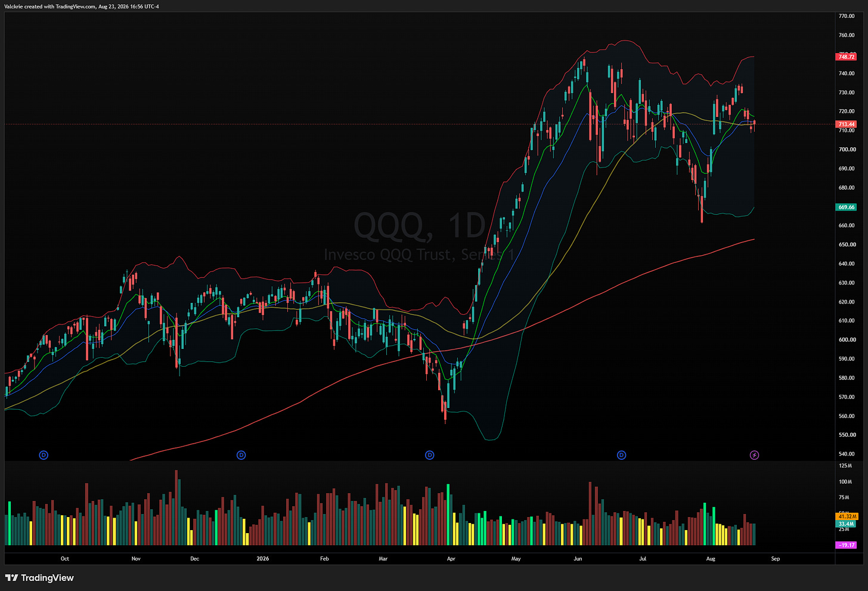Select the red 748.72 upper band label
The height and width of the screenshot is (591, 868).
point(847,57)
